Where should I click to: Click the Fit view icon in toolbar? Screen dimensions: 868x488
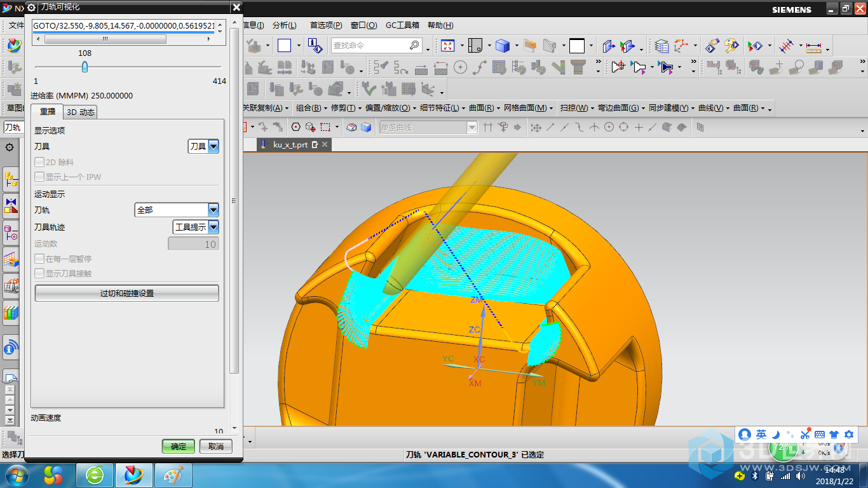448,46
